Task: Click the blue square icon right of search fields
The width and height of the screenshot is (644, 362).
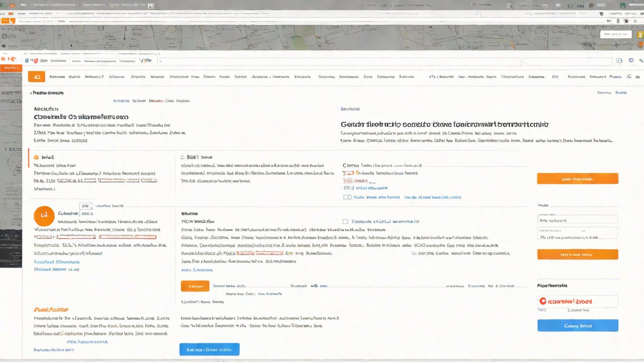Action: click(x=631, y=60)
